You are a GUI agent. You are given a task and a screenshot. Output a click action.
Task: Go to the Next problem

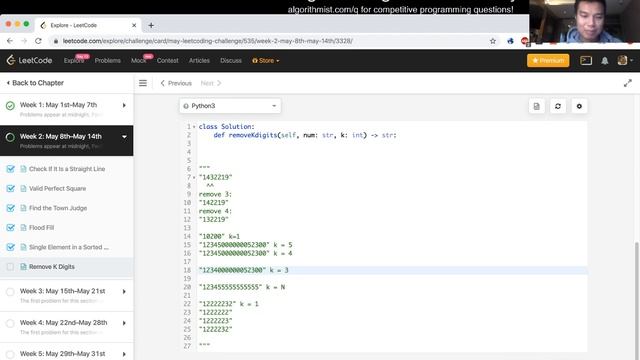click(x=211, y=83)
